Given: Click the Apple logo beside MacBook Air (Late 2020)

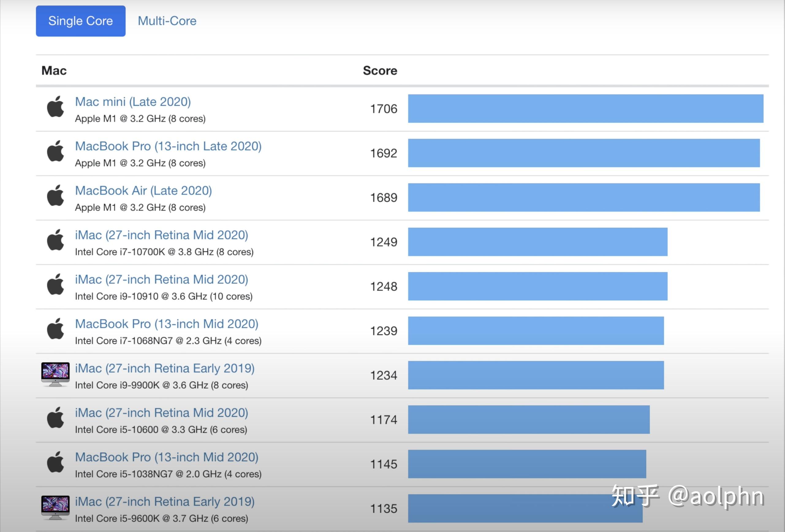Looking at the screenshot, I should click(x=55, y=195).
